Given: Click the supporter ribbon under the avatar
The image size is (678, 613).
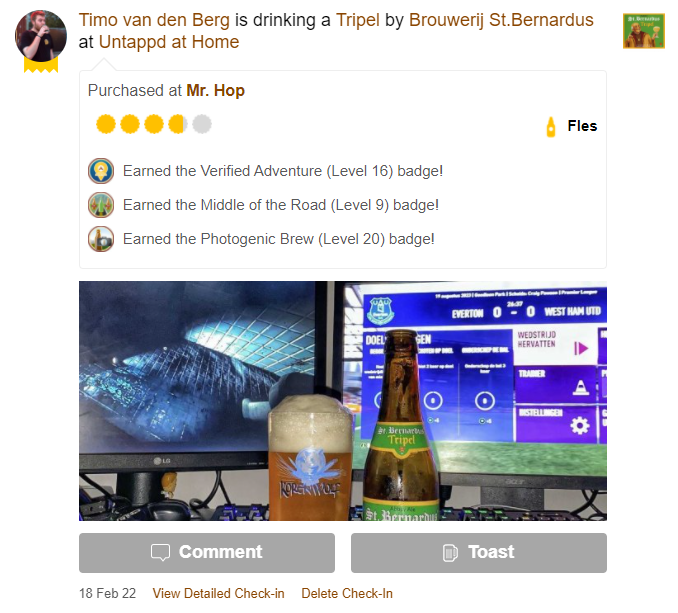Looking at the screenshot, I should pyautogui.click(x=41, y=65).
